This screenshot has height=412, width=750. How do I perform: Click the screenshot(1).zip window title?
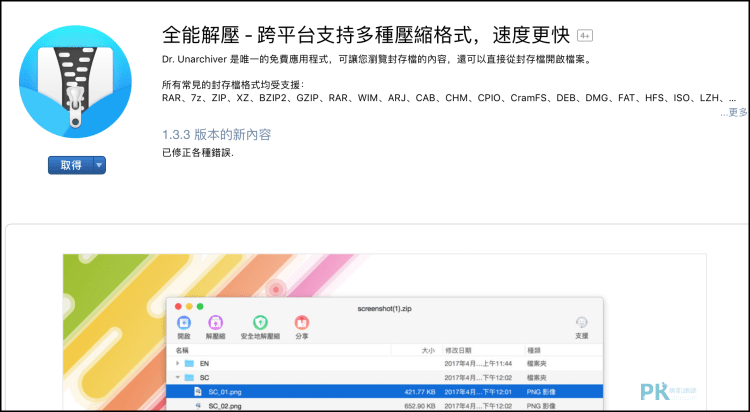[385, 309]
